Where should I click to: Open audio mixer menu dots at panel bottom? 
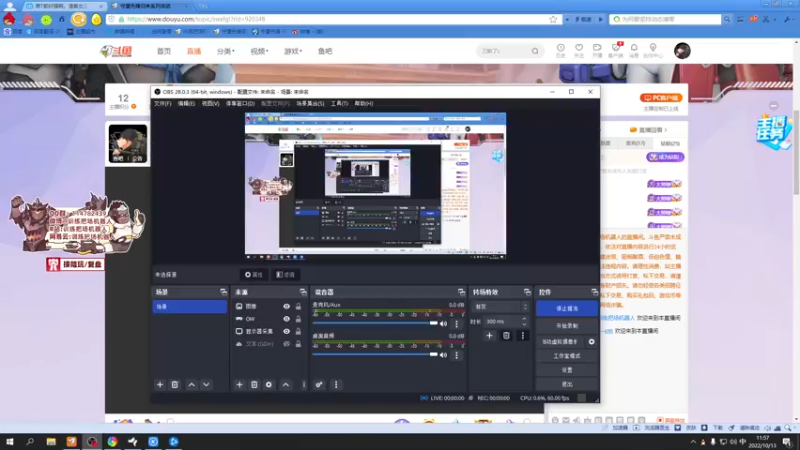point(336,385)
